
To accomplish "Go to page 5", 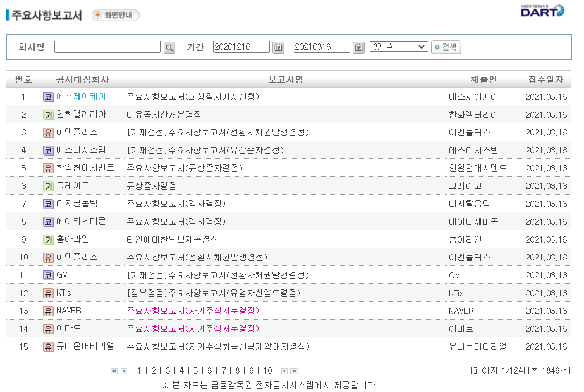I will tap(195, 371).
